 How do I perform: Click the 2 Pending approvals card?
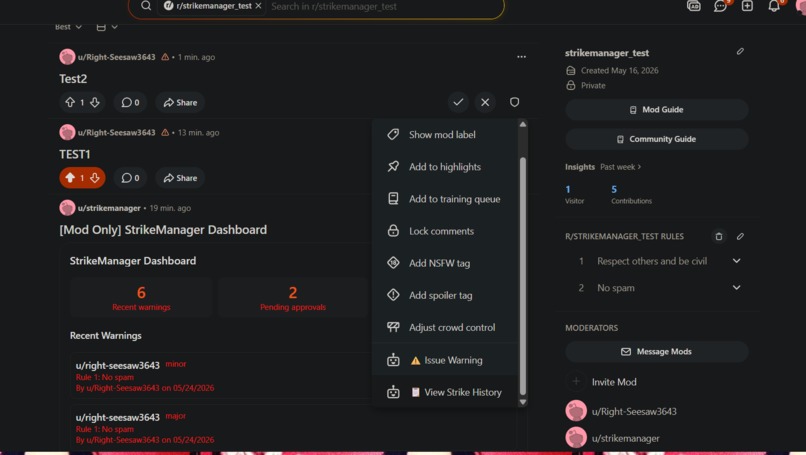[x=292, y=298]
